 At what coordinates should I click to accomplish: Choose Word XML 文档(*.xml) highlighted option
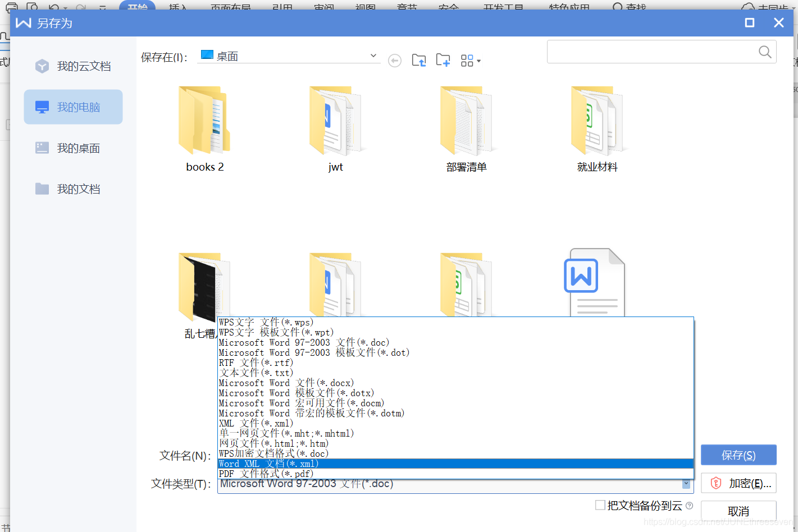tap(455, 464)
